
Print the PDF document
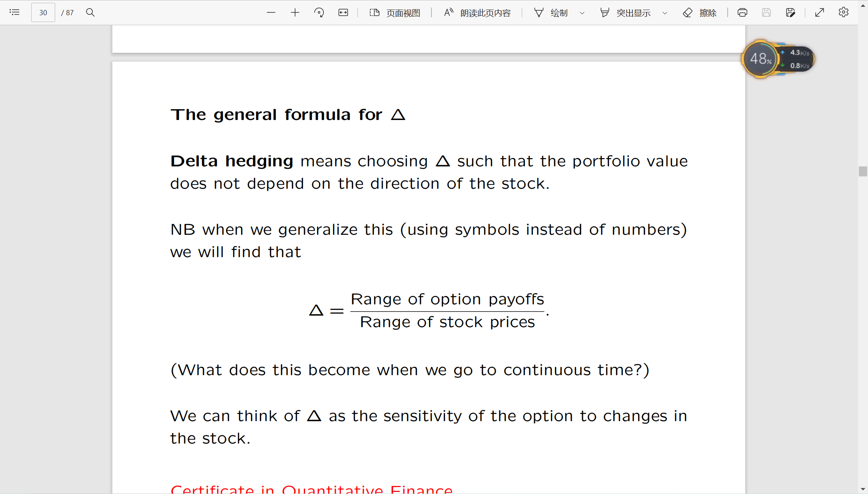[742, 12]
